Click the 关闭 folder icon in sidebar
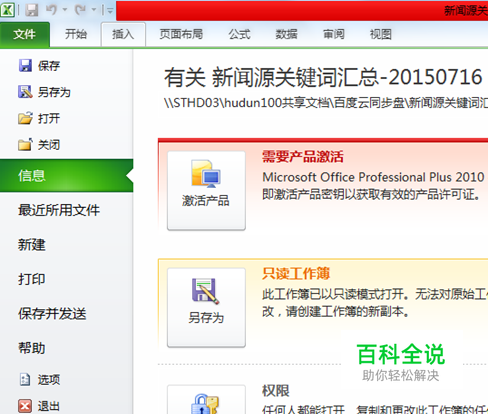 [x=25, y=145]
